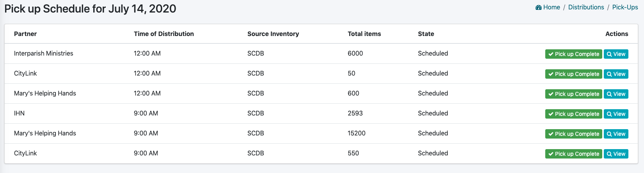The width and height of the screenshot is (644, 173).
Task: Click the Time of Distribution column header
Action: point(164,34)
